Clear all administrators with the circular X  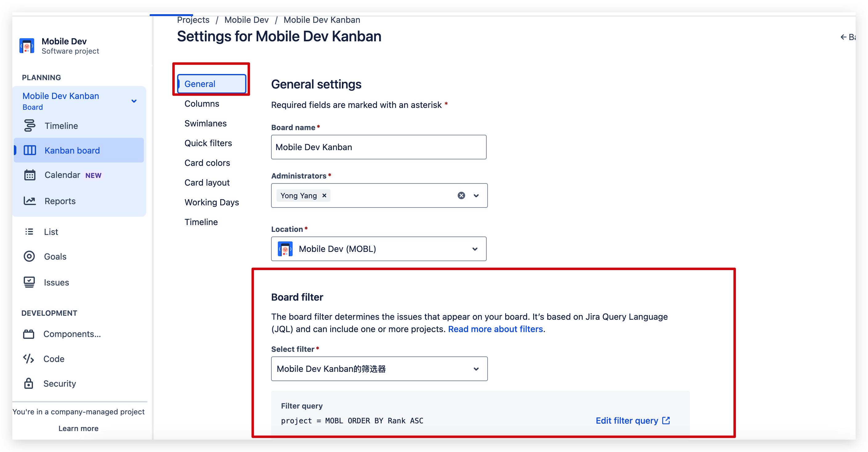click(461, 195)
